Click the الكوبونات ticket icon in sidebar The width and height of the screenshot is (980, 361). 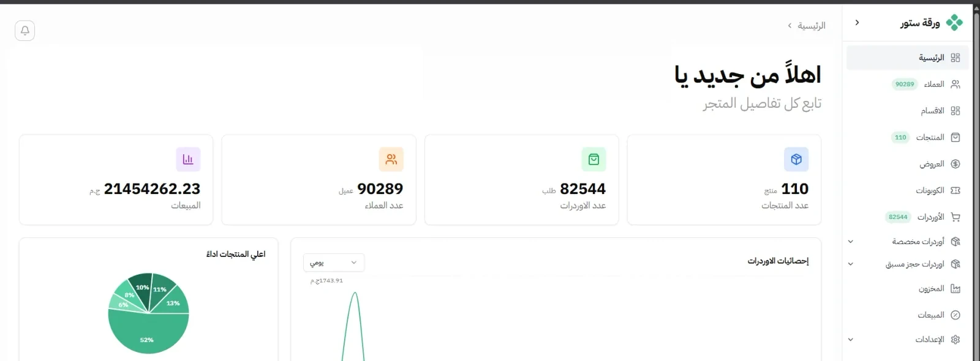click(956, 190)
